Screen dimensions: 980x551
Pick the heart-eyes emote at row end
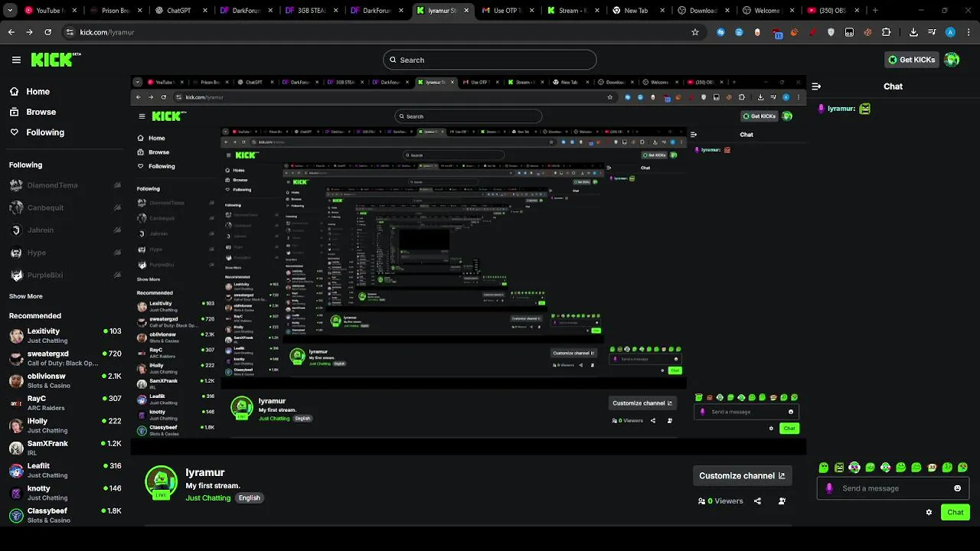pyautogui.click(x=962, y=468)
